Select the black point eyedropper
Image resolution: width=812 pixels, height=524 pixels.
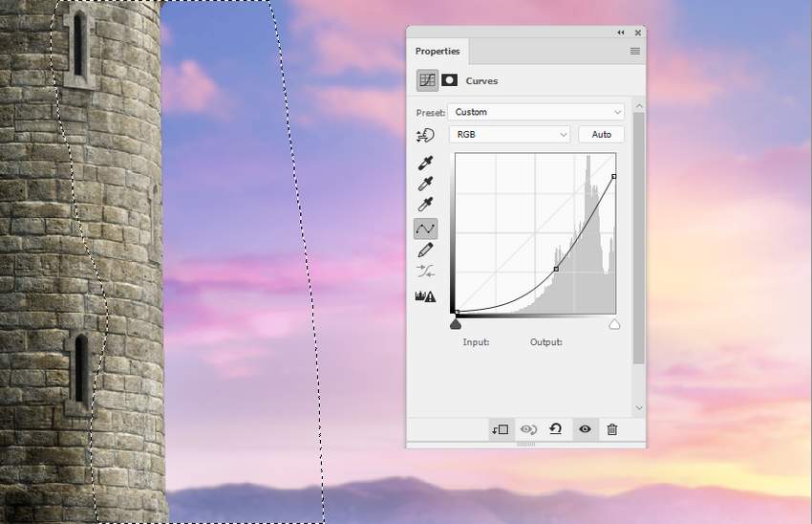(425, 164)
